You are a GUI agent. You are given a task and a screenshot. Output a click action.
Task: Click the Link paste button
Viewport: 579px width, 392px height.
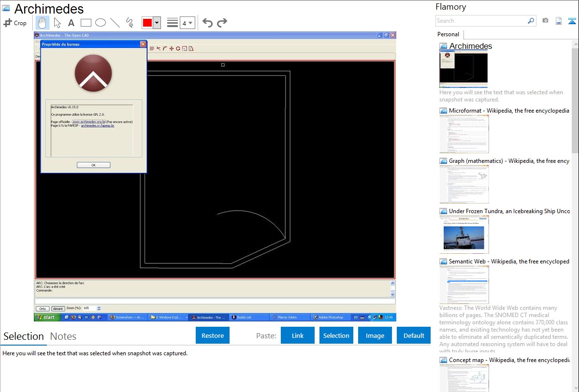pyautogui.click(x=298, y=335)
